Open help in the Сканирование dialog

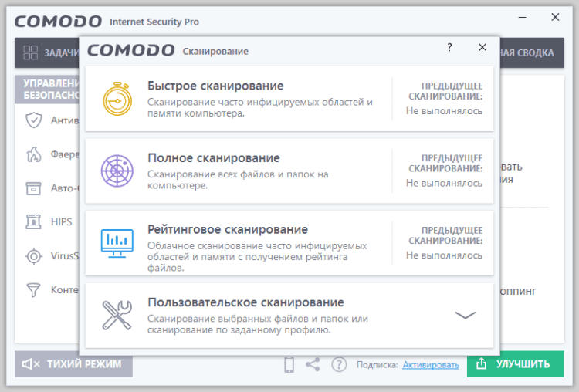(x=449, y=47)
